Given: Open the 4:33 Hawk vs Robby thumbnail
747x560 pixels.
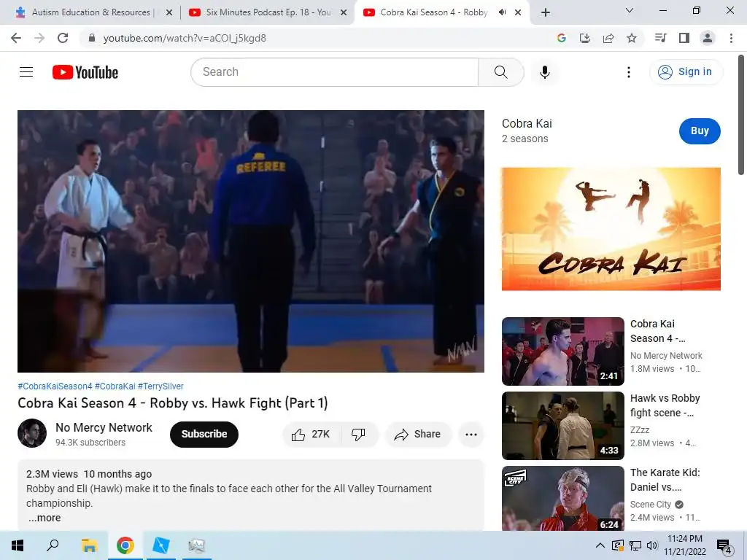Looking at the screenshot, I should pyautogui.click(x=562, y=426).
